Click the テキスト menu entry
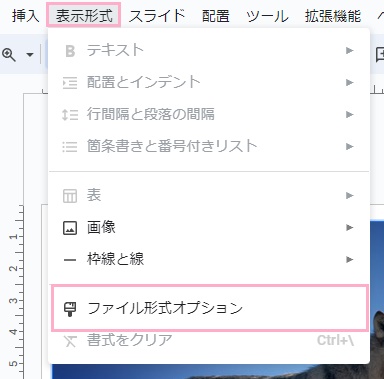 (209, 50)
